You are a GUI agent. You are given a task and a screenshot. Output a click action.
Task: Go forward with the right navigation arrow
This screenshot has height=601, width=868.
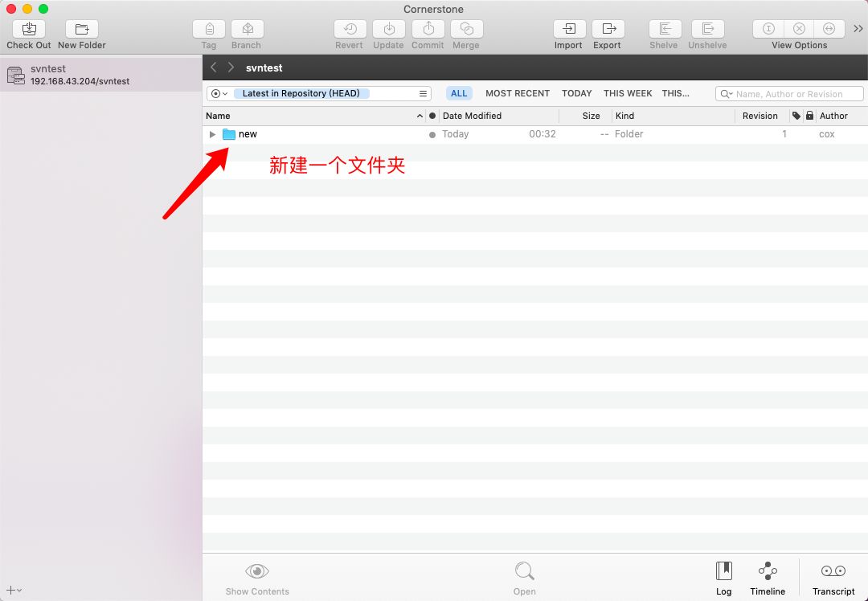[231, 67]
